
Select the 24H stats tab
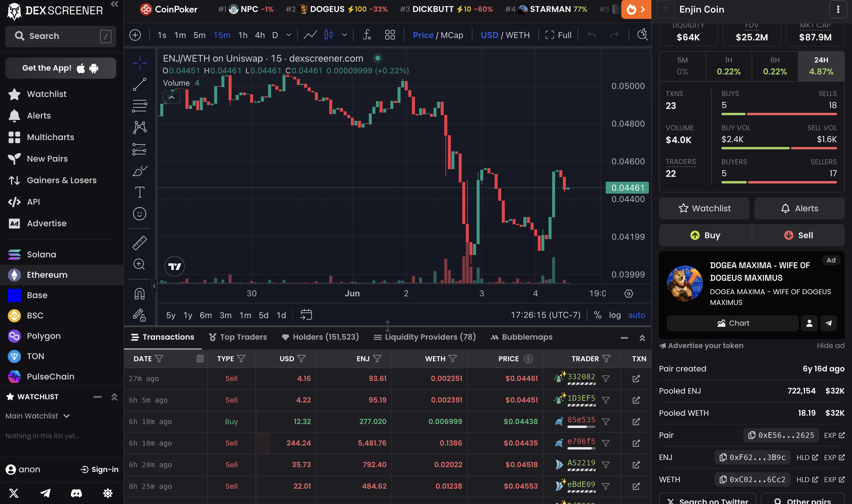coord(821,66)
